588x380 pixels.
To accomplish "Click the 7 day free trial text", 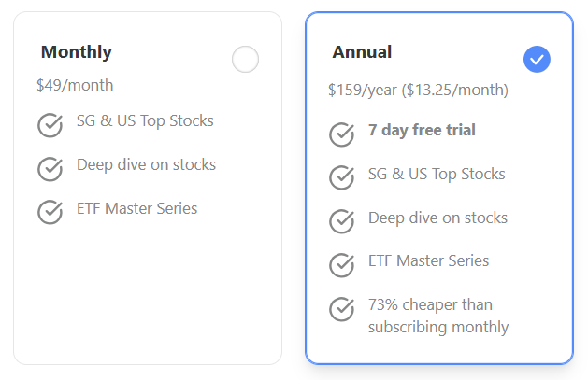I will [422, 130].
